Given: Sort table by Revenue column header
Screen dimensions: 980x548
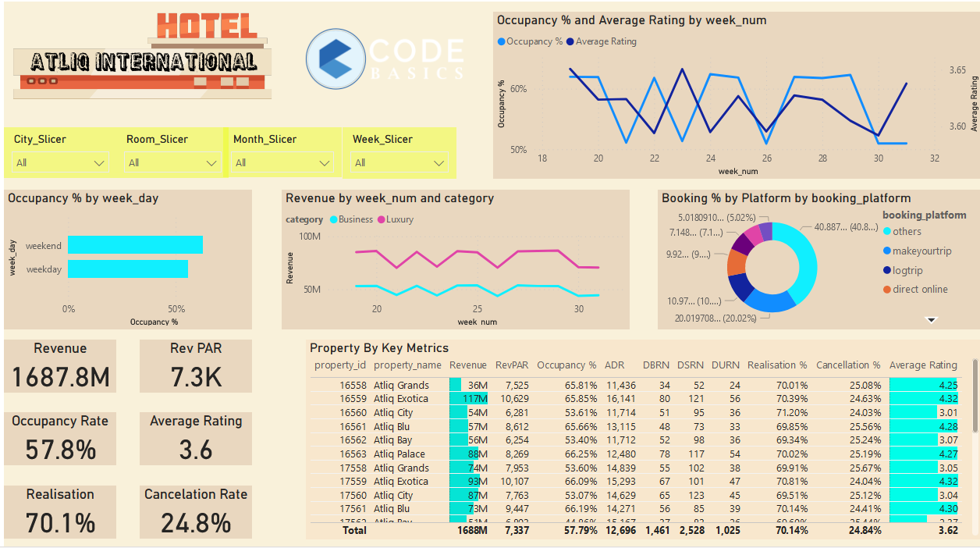Looking at the screenshot, I should coord(468,365).
